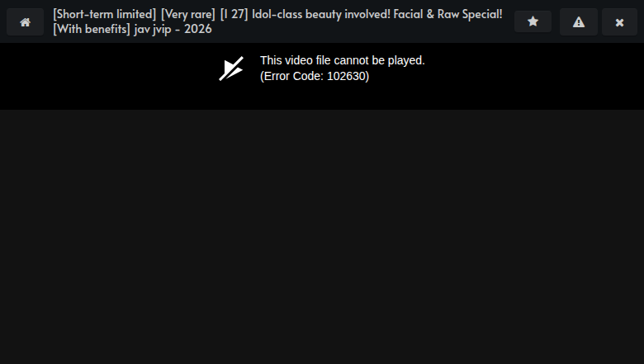Screen dimensions: 644x364
Task: Select the "[Very rare]" tag in the title
Action: 188,14
